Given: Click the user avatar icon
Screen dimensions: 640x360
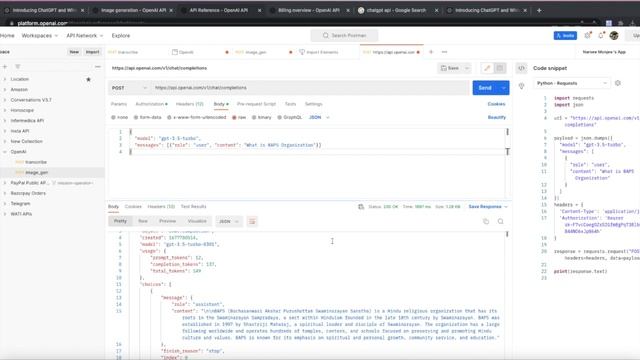Looking at the screenshot, I should [x=614, y=36].
